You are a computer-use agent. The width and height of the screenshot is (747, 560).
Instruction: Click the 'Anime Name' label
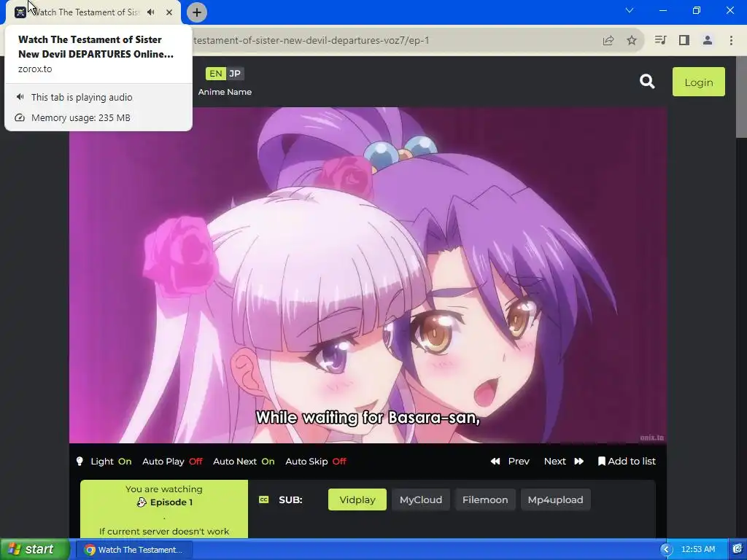pos(225,92)
